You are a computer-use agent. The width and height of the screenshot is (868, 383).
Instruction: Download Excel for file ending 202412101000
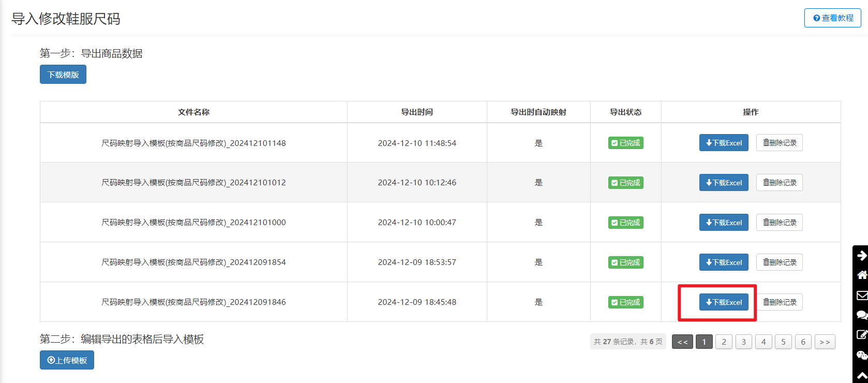coord(723,223)
